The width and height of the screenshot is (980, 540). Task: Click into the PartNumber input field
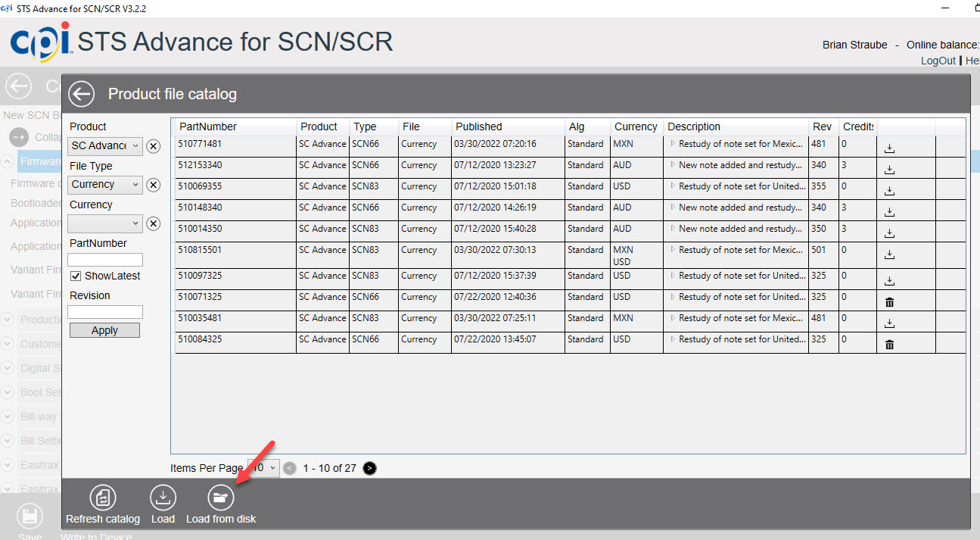104,259
